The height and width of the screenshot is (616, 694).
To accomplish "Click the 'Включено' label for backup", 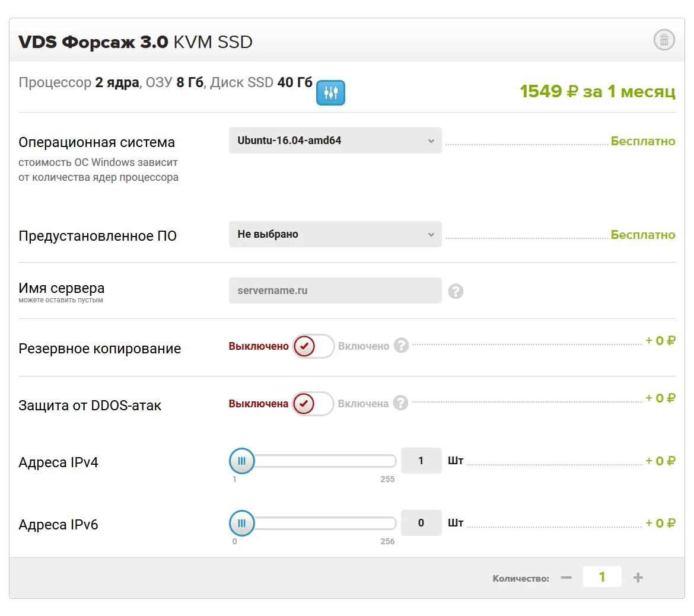I will 364,346.
